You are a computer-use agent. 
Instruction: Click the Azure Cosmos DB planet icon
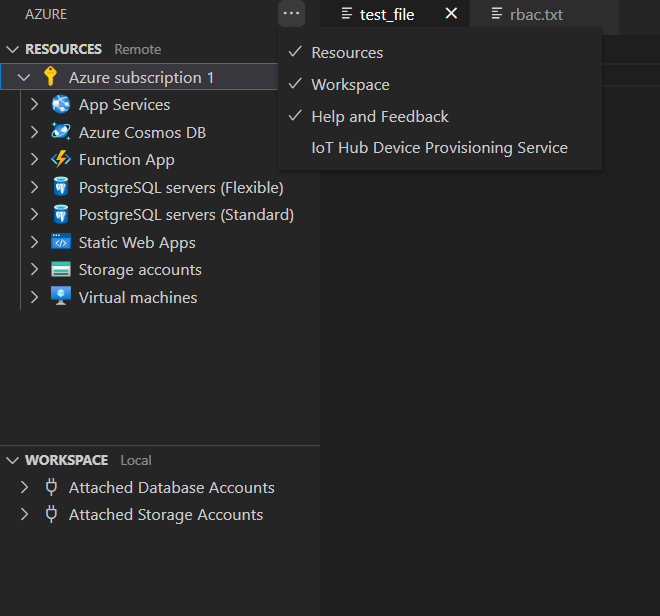[61, 132]
